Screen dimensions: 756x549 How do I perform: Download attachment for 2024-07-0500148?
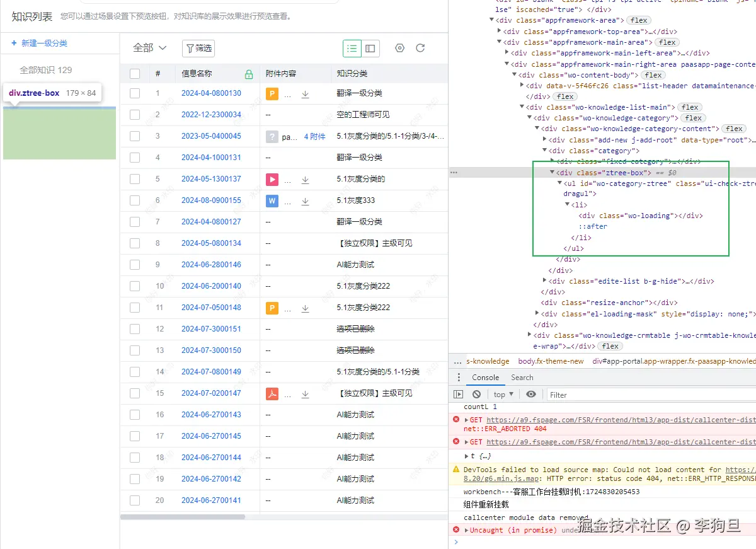305,308
